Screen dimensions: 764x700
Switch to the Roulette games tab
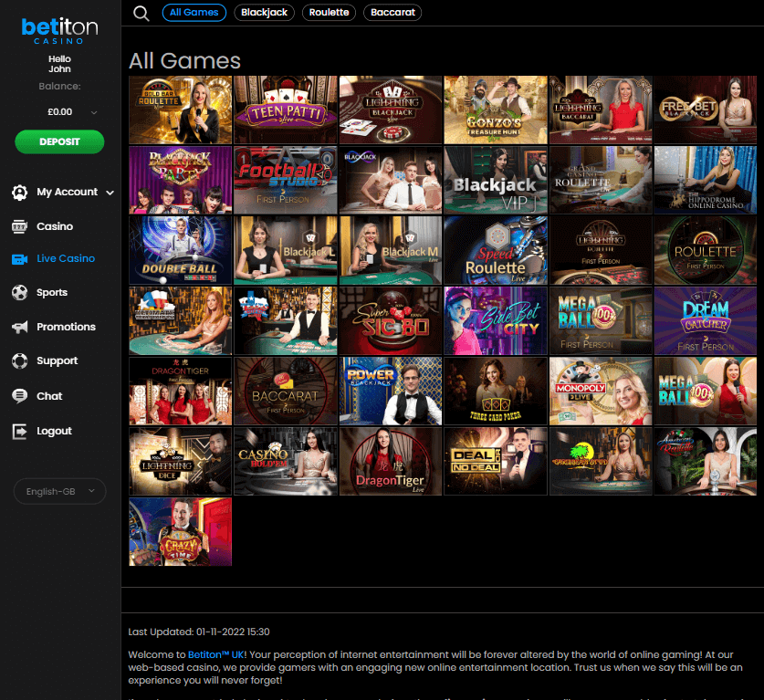(329, 13)
